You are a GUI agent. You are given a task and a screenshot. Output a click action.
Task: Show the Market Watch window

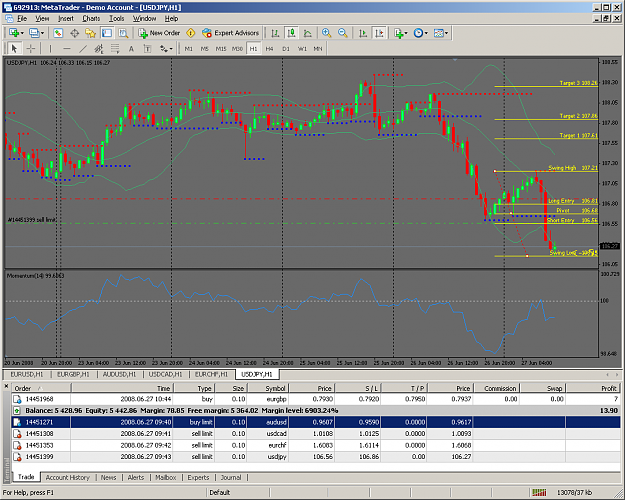58,33
